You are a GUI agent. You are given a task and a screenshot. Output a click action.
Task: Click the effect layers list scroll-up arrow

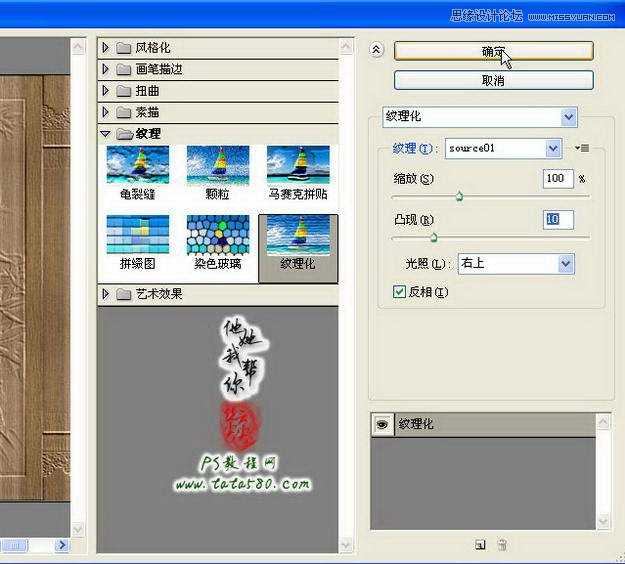point(603,421)
